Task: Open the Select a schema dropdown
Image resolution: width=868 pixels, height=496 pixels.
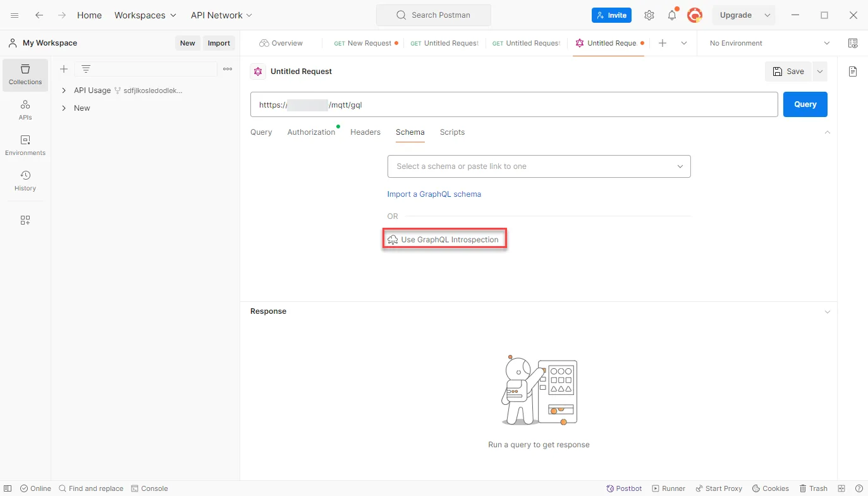Action: [539, 166]
